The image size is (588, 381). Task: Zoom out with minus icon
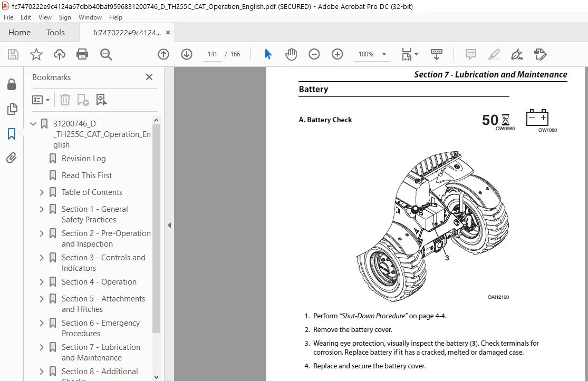pyautogui.click(x=314, y=54)
